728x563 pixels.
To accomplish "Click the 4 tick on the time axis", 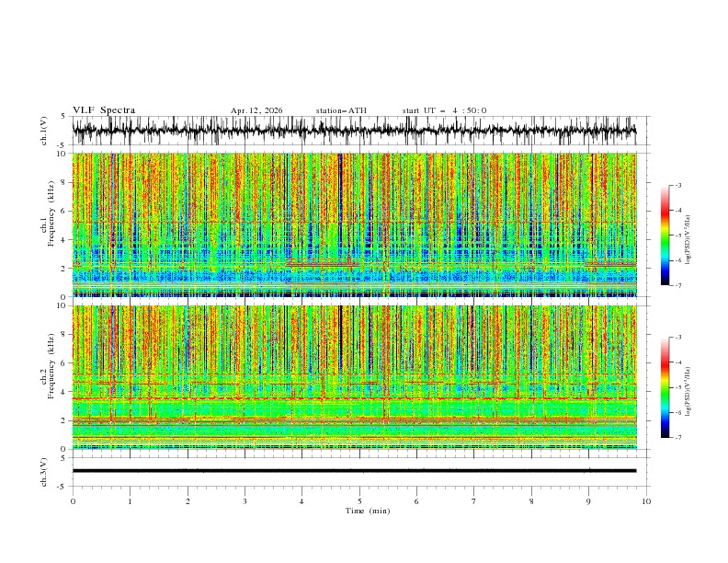I will point(302,501).
